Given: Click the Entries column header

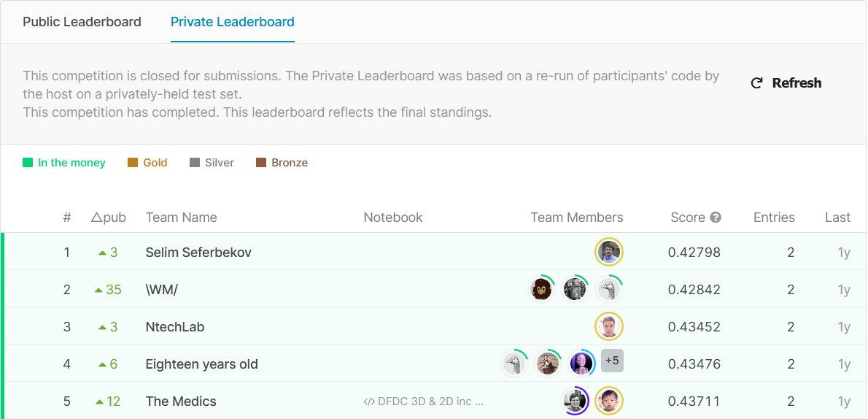Looking at the screenshot, I should [774, 218].
